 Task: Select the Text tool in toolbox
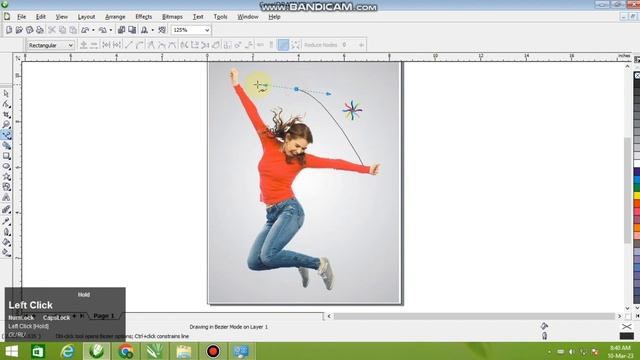tap(6, 198)
